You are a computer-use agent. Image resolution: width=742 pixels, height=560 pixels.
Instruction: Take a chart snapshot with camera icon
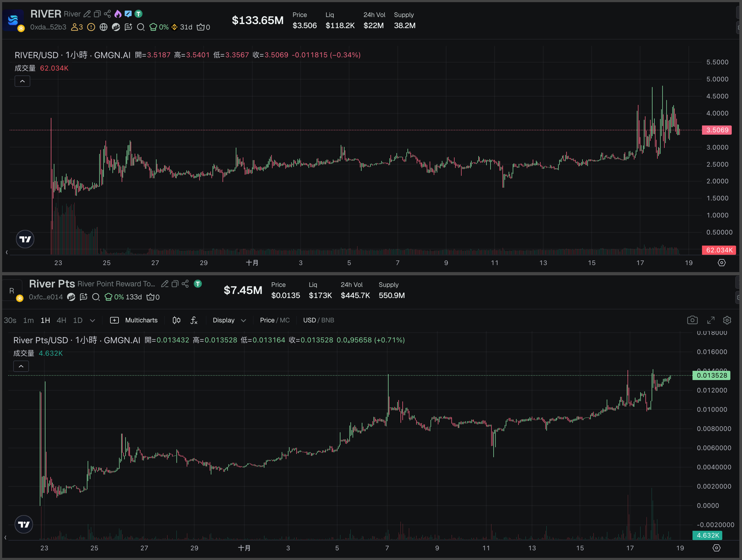coord(692,320)
